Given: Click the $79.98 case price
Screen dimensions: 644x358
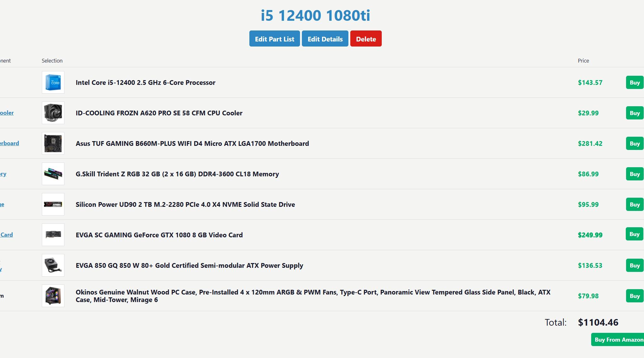Looking at the screenshot, I should [588, 296].
